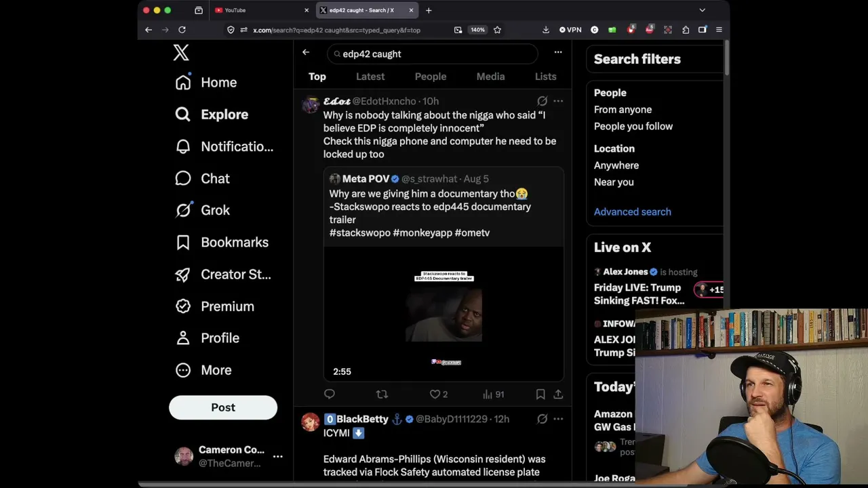
Task: Close the YouTube browser tab
Action: [307, 10]
